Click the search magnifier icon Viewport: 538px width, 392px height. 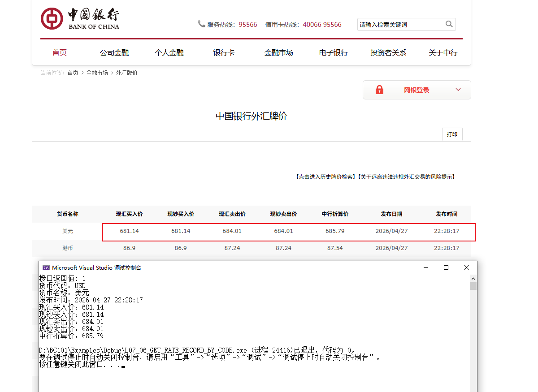pyautogui.click(x=449, y=24)
